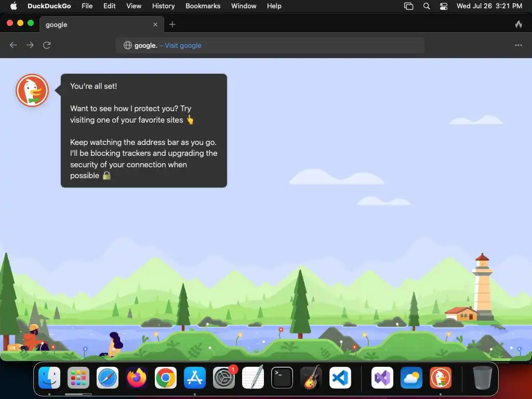Click the "You're all set!" message text
Screen dimensions: 532x399
tap(94, 86)
